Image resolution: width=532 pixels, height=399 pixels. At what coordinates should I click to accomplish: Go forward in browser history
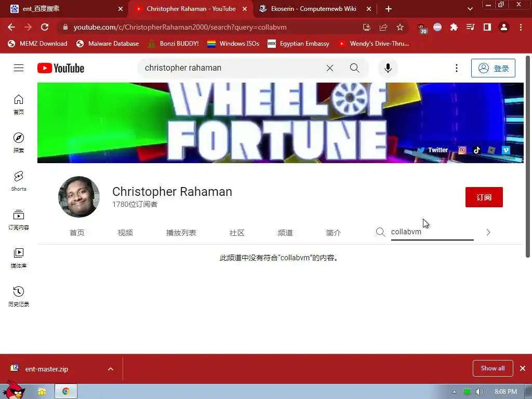(28, 27)
